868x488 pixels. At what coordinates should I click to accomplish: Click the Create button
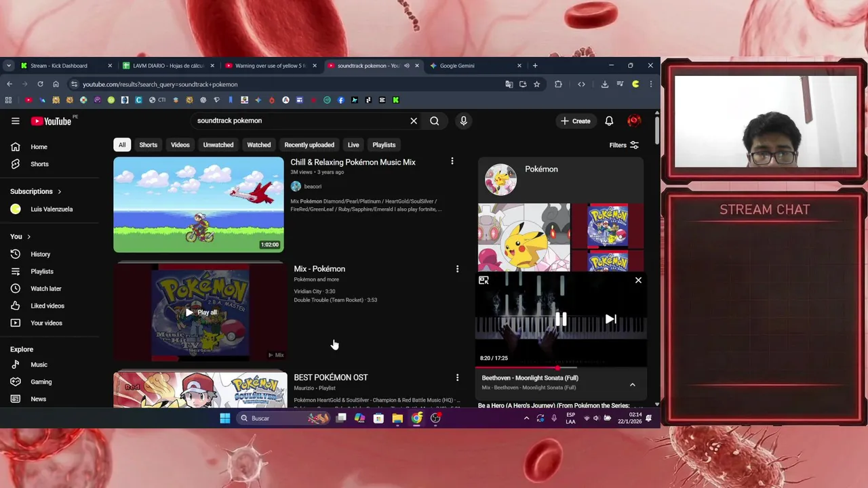tap(575, 121)
